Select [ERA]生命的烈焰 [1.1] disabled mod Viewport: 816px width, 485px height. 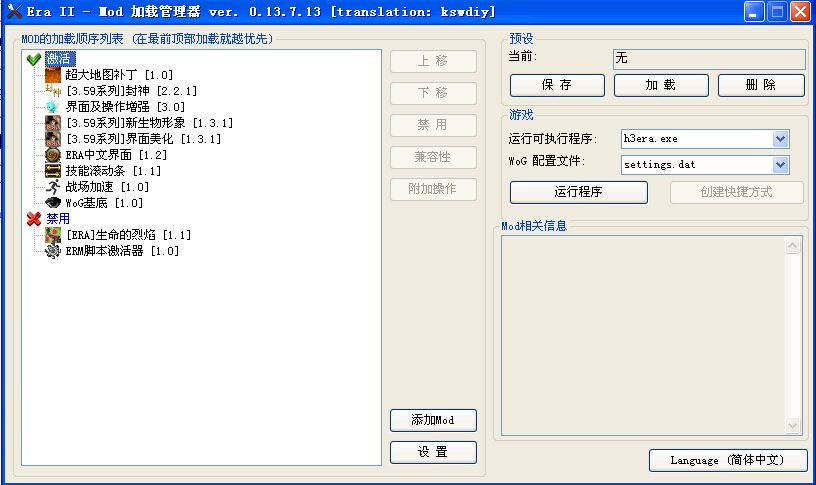click(x=129, y=235)
